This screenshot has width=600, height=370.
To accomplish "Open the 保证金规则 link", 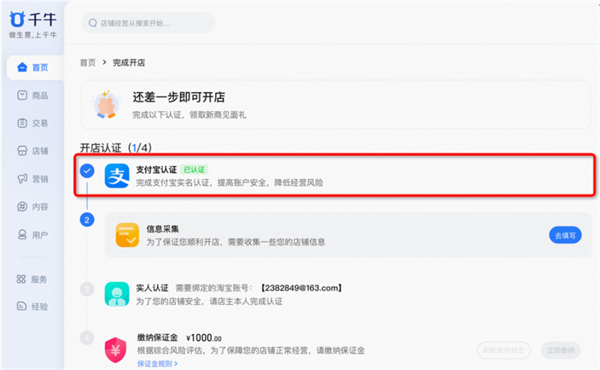I will tap(157, 363).
